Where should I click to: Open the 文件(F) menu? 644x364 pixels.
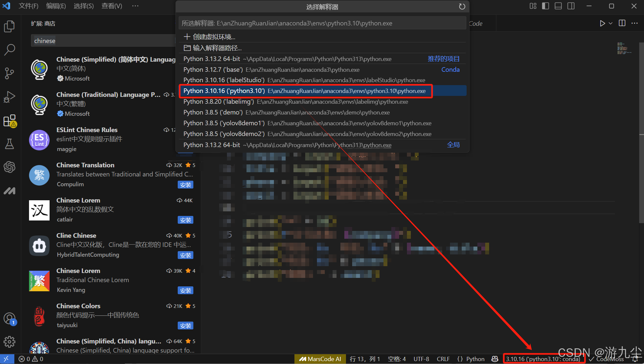[x=28, y=6]
